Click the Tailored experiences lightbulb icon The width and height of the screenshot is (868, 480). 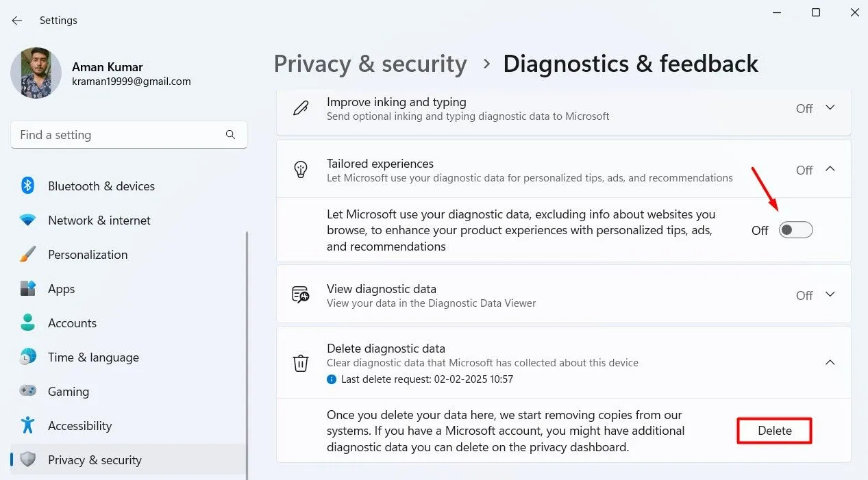point(301,170)
